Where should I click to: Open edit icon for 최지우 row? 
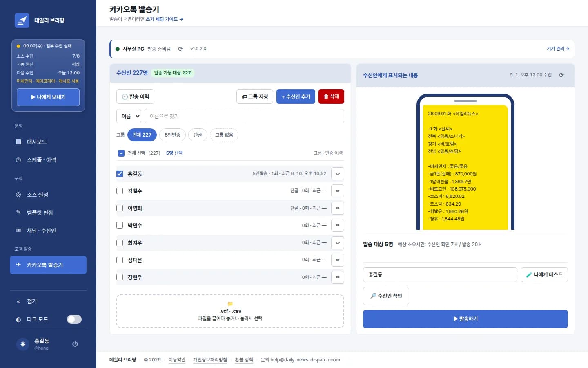(x=338, y=243)
